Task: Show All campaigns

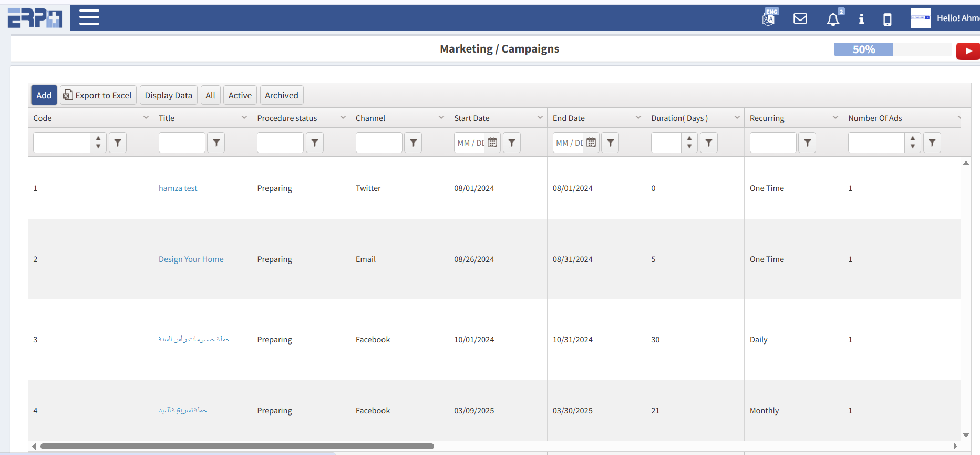Action: [210, 95]
